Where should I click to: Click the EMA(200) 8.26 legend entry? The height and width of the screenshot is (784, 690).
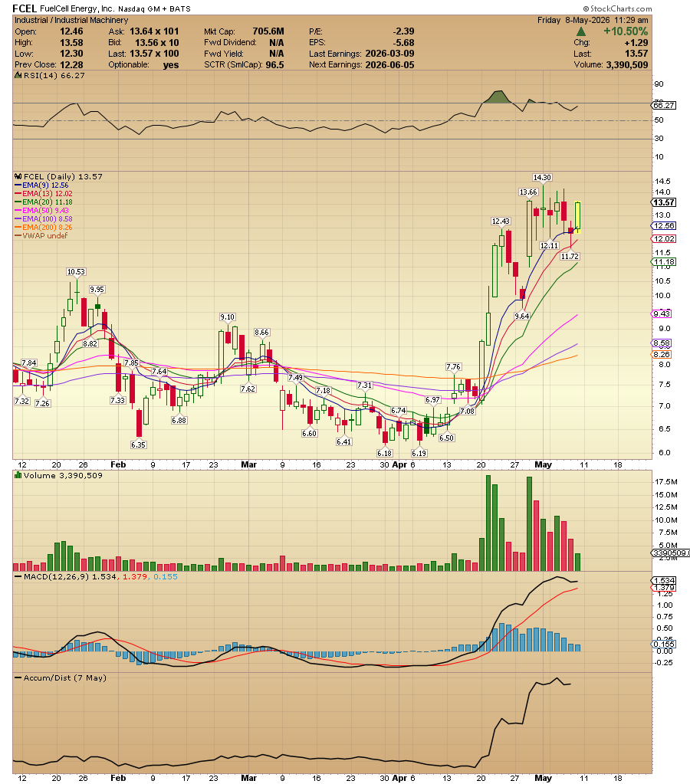pyautogui.click(x=44, y=228)
